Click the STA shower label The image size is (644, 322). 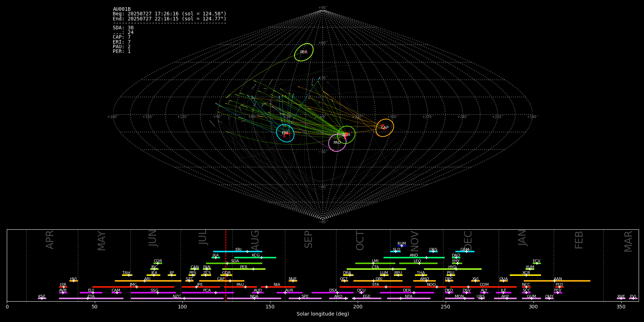point(375,285)
